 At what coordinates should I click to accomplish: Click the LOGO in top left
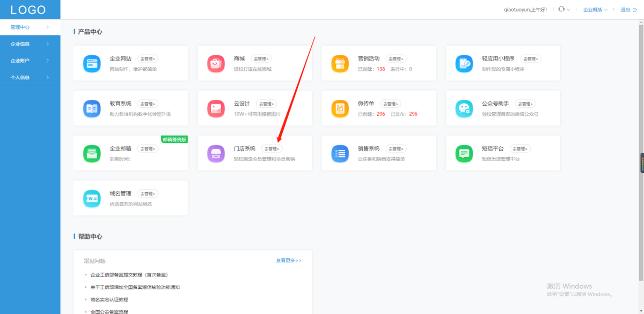pos(28,10)
